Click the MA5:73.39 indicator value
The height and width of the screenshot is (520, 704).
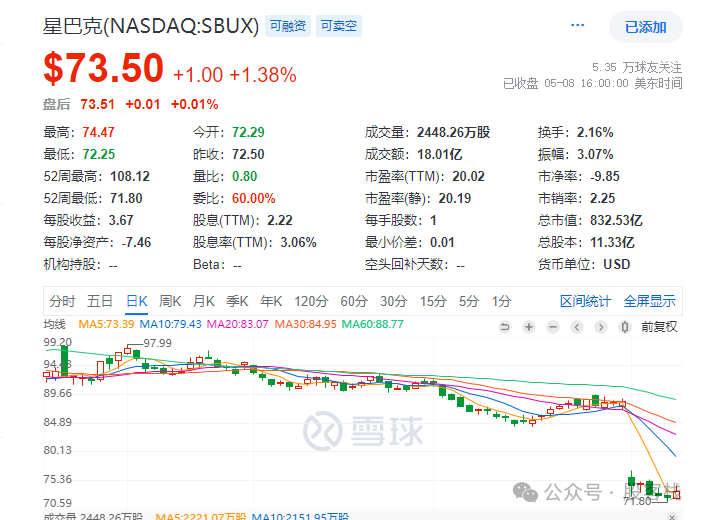click(106, 324)
